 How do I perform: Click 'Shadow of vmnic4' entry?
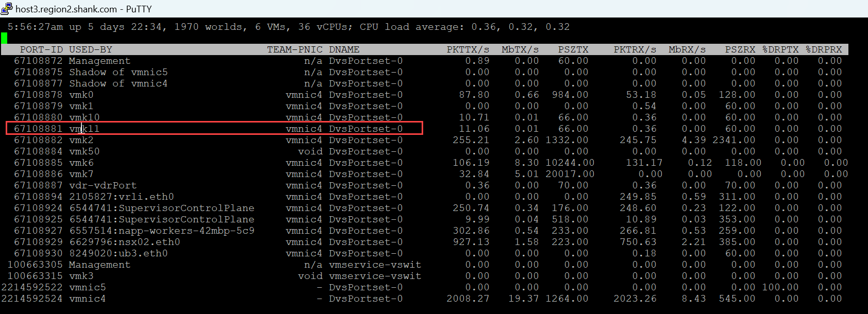pyautogui.click(x=119, y=83)
